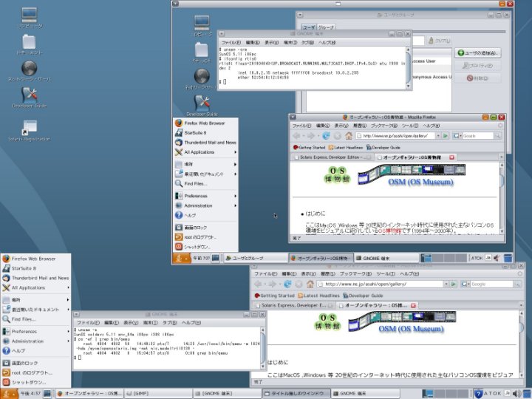Choose Find Files... in the bottom-left menu

point(36,319)
